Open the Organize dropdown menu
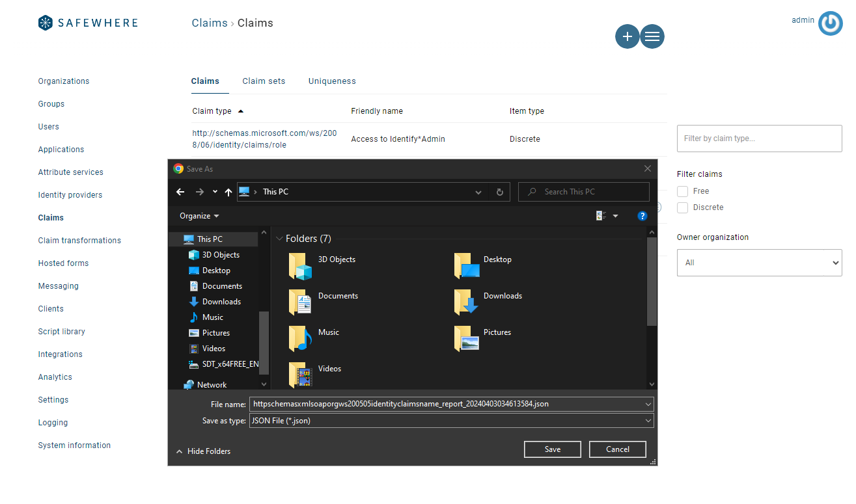The height and width of the screenshot is (504, 856). [199, 216]
